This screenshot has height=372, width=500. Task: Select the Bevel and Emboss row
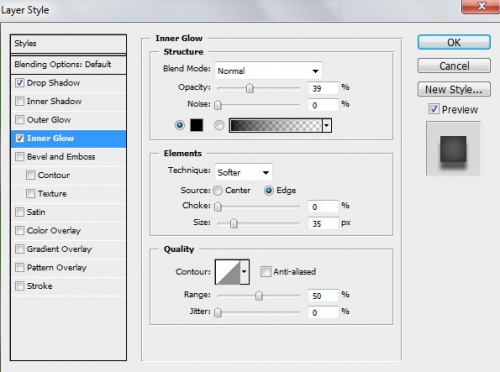coord(68,157)
